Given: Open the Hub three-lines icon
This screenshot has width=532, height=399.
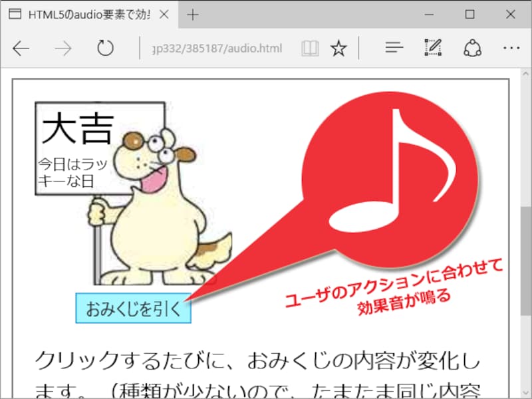Looking at the screenshot, I should 395,49.
